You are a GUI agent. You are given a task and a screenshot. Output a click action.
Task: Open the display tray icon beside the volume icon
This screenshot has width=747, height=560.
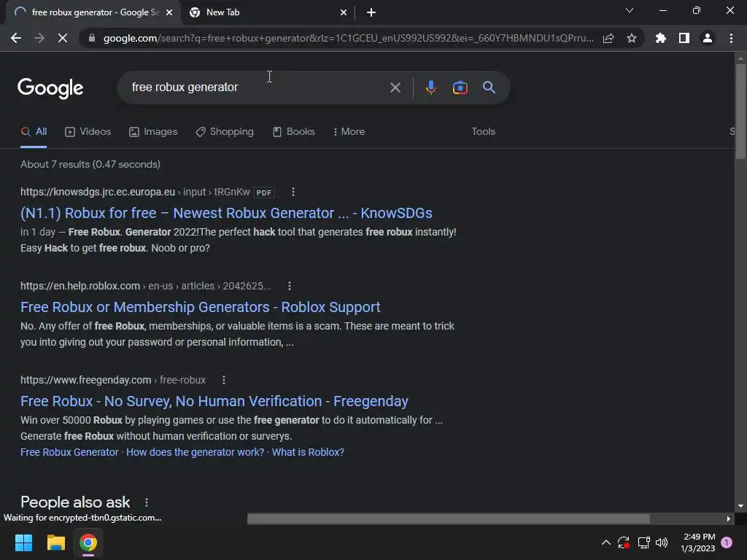(643, 542)
